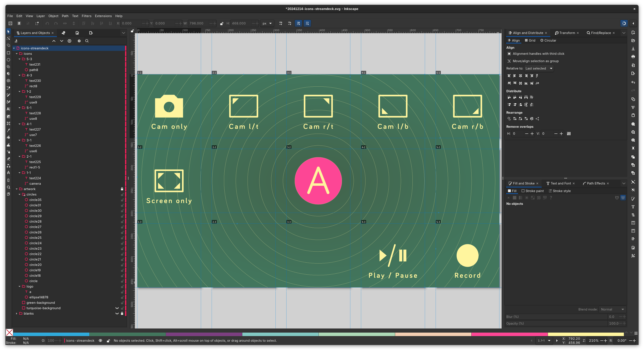
Task: Click the Cut icon in command bar
Action: pyautogui.click(x=633, y=107)
